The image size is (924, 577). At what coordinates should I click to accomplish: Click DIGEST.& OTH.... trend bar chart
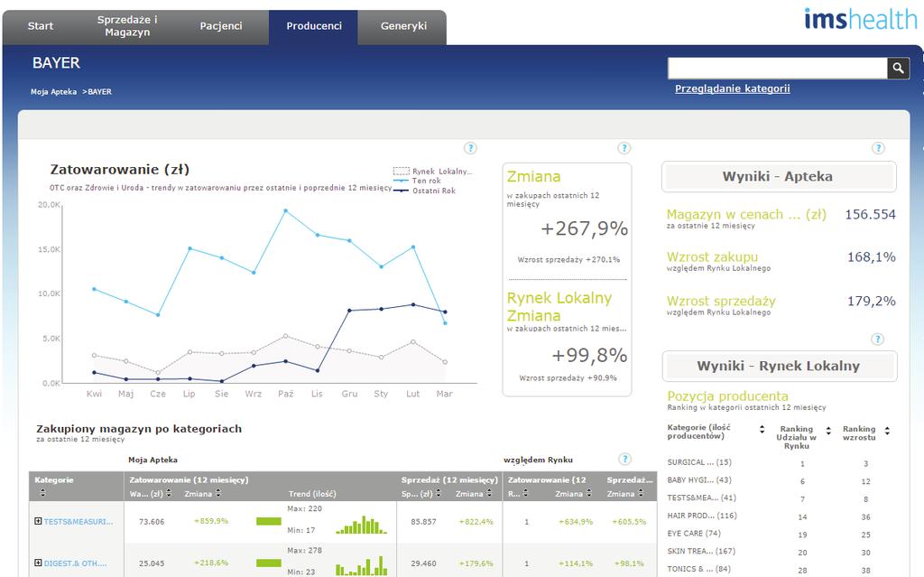[x=361, y=565]
